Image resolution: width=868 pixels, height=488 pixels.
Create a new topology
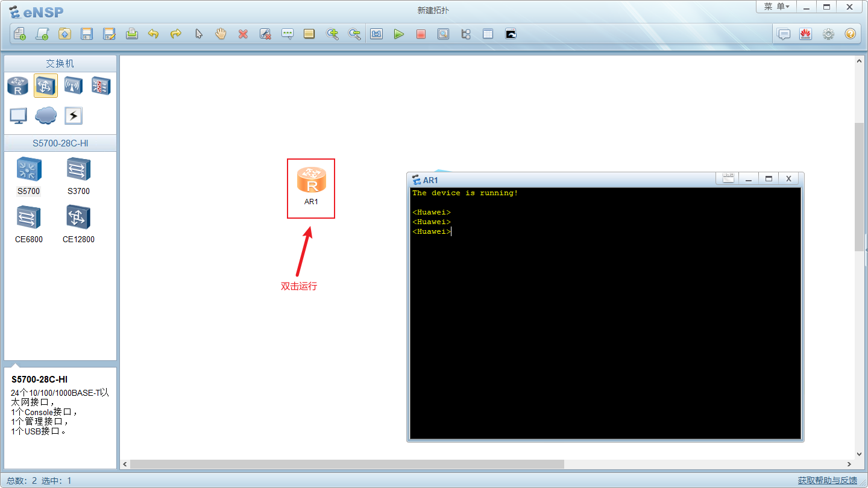click(20, 34)
